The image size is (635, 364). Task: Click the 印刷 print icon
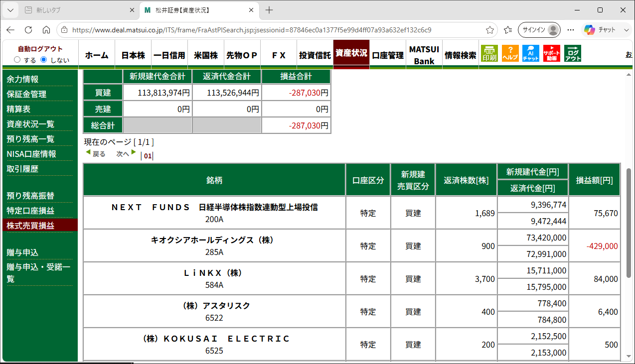(x=489, y=53)
